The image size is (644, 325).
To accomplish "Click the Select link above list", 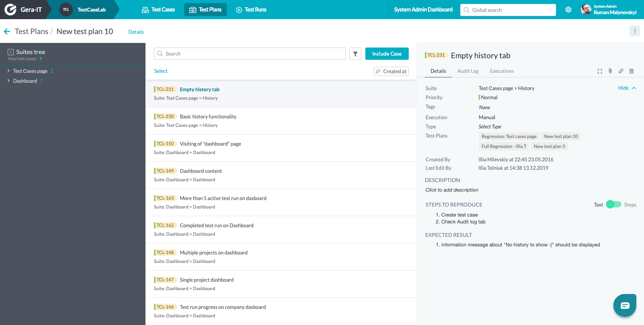I will [161, 71].
